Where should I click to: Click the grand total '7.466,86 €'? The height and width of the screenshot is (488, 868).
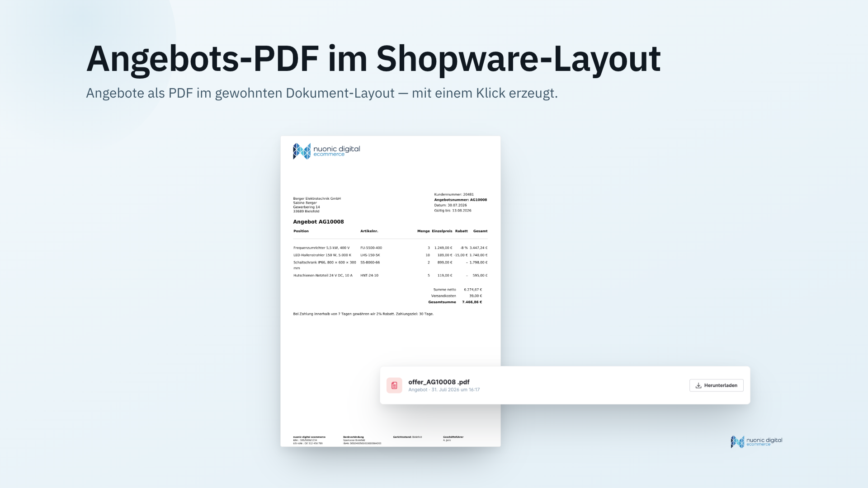472,302
